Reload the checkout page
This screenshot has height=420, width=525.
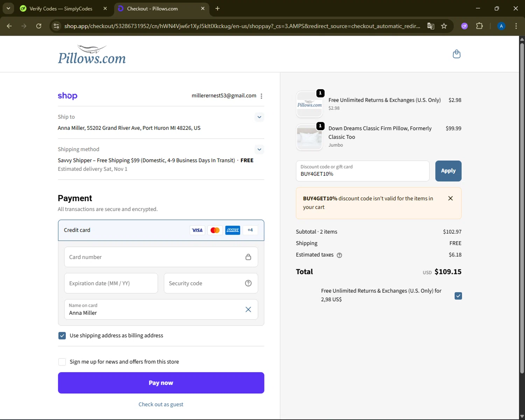coord(38,26)
